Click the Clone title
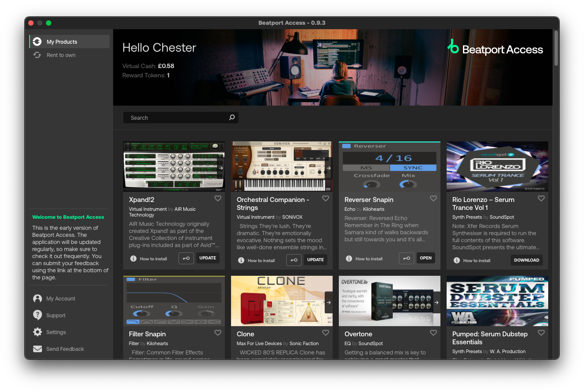Viewport: 584px width, 392px height. pyautogui.click(x=246, y=334)
